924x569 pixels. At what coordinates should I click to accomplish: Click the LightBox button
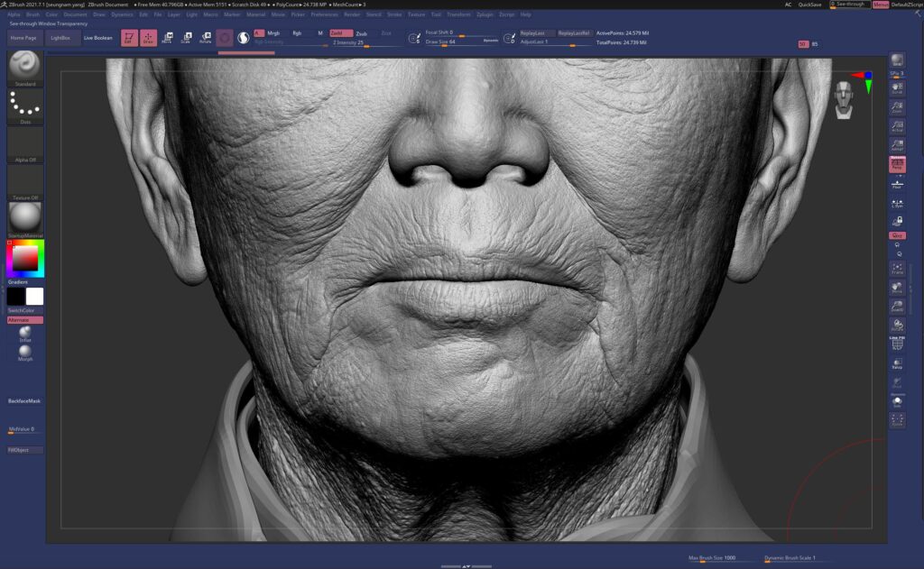[x=61, y=38]
